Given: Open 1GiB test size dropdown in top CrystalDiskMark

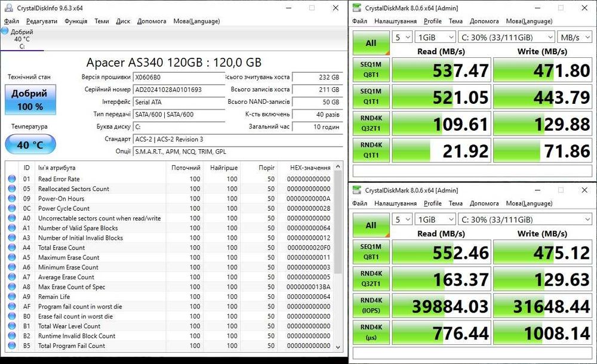Looking at the screenshot, I should 435,38.
